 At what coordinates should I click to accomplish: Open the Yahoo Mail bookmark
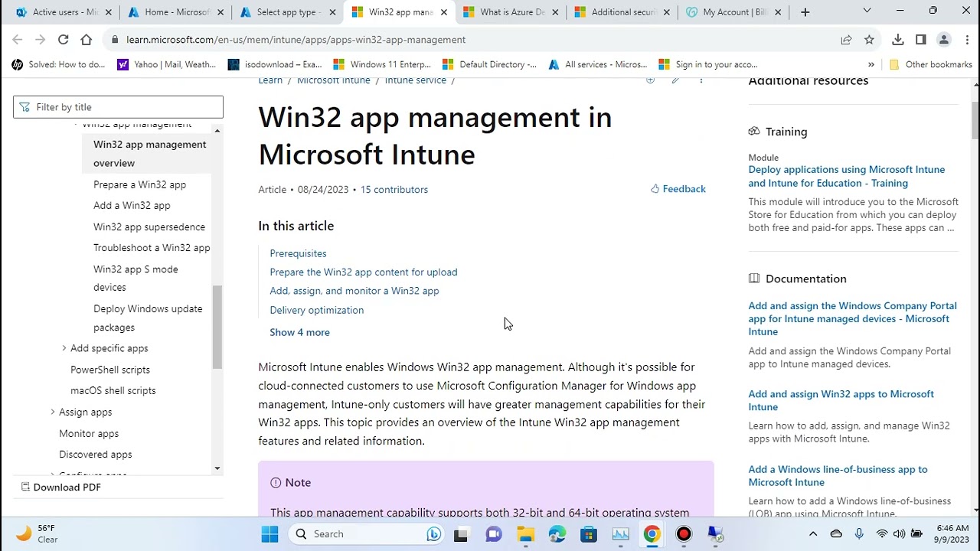click(x=167, y=64)
